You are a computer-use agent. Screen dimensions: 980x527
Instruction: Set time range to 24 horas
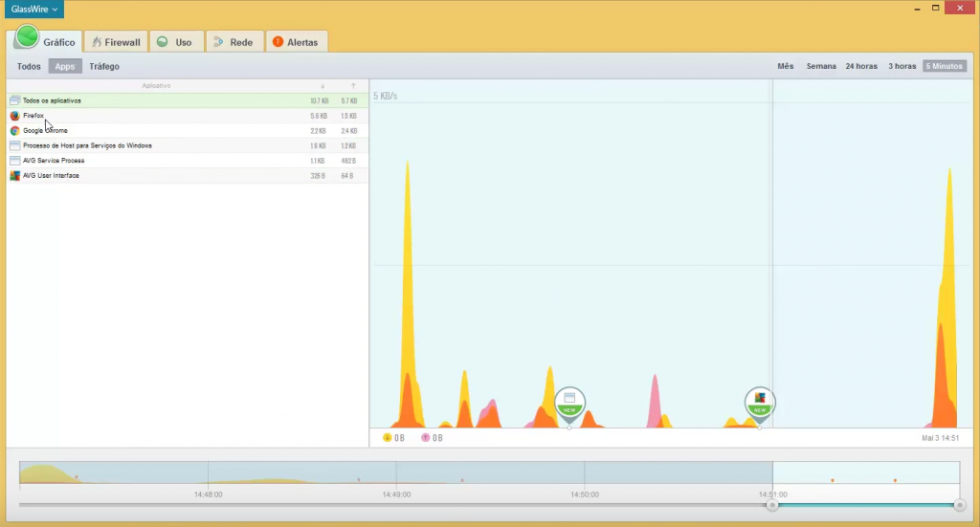coord(861,66)
